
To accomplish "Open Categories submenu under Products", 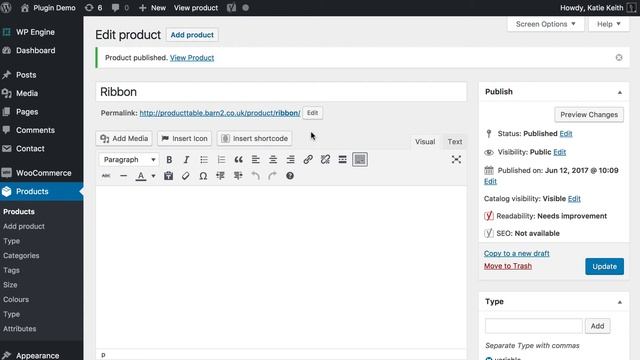I will point(21,256).
